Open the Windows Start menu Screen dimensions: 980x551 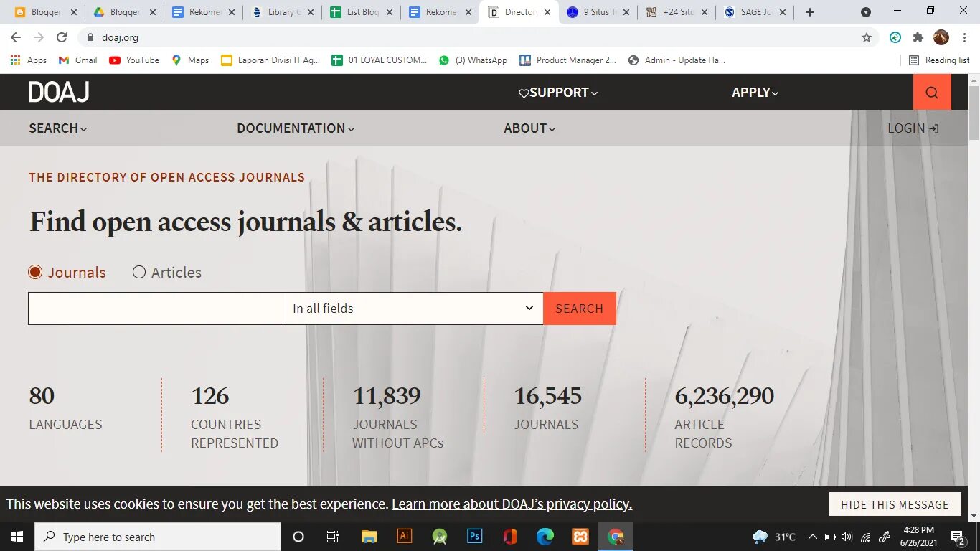pos(17,537)
